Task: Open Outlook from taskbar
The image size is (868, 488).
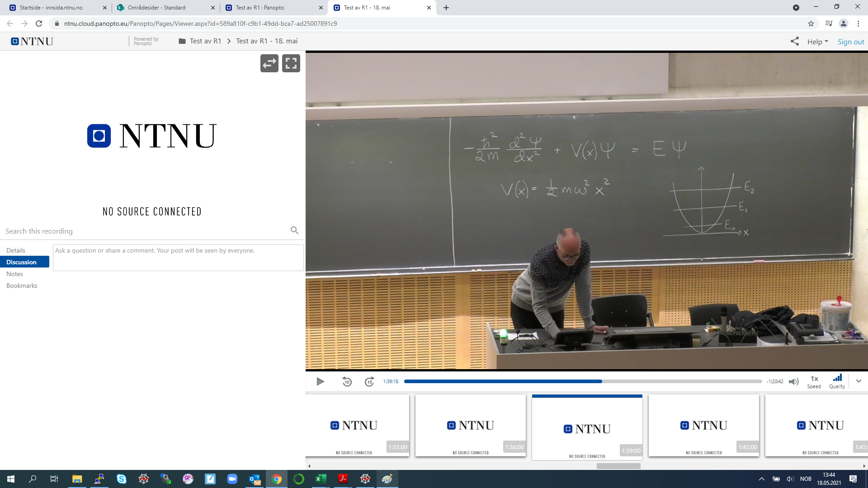Action: [255, 479]
